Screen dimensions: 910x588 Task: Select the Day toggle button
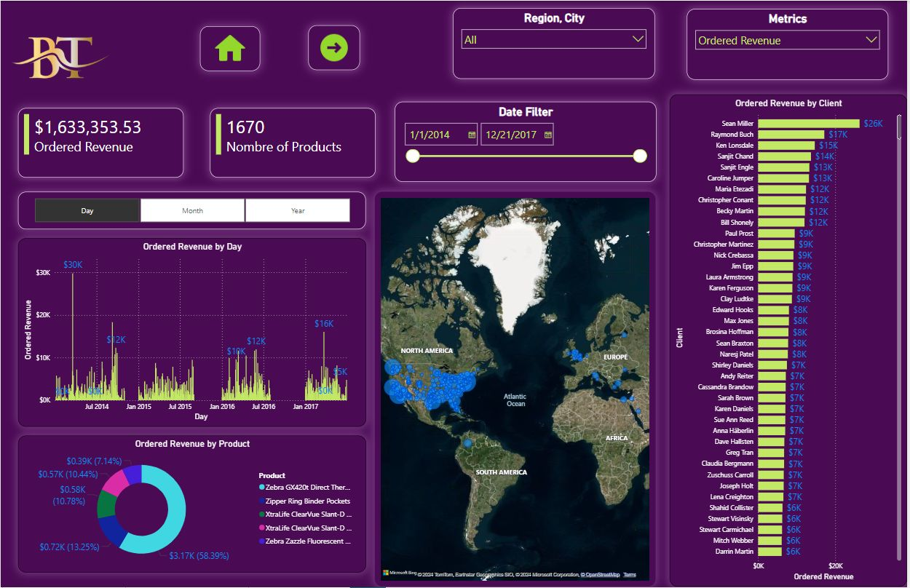click(x=87, y=210)
